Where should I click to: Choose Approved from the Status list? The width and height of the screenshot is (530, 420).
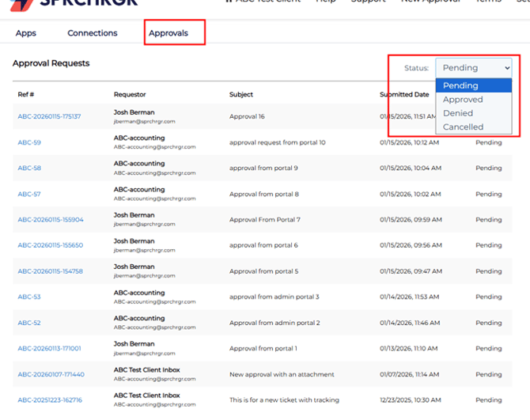[463, 100]
